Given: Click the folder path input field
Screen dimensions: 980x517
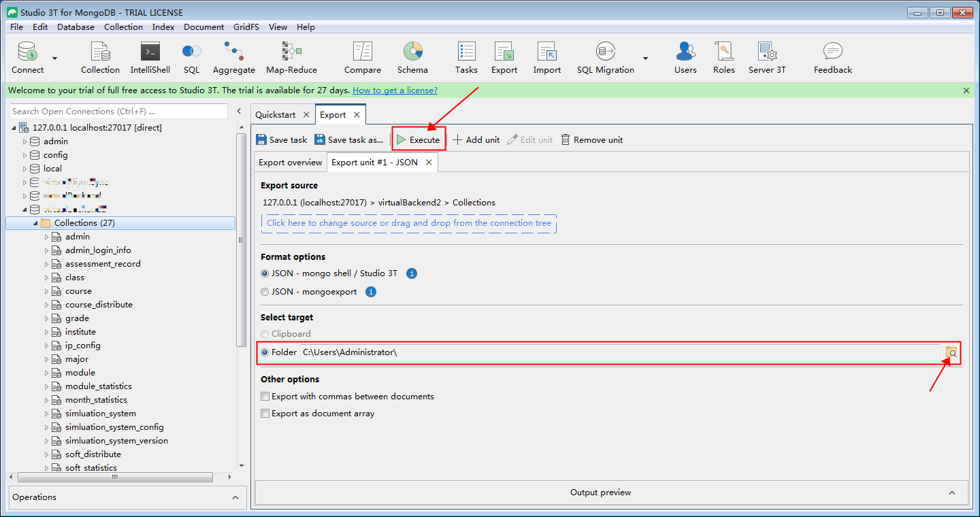Looking at the screenshot, I should click(620, 352).
